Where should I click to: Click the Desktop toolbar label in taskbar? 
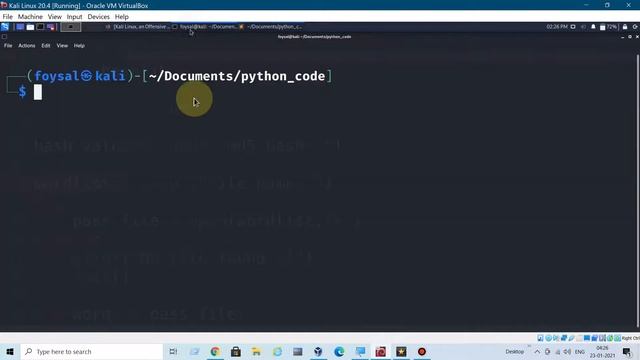click(515, 351)
